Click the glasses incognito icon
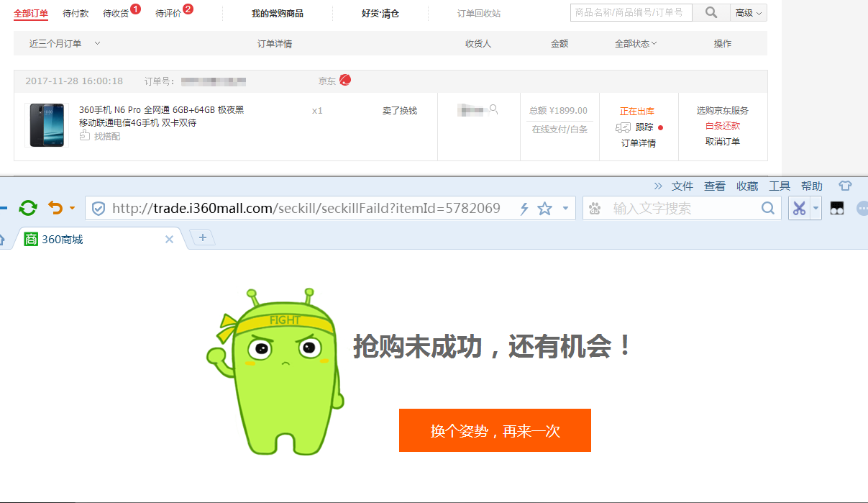Screen dimensions: 868x503 [x=837, y=209]
